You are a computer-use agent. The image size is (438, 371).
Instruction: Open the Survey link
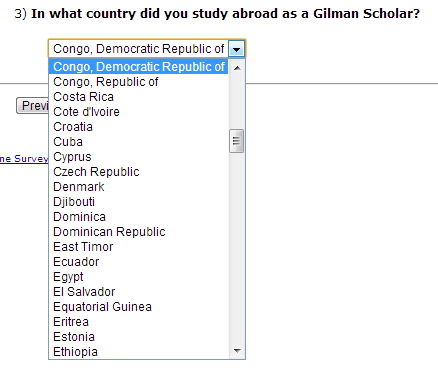pyautogui.click(x=24, y=159)
